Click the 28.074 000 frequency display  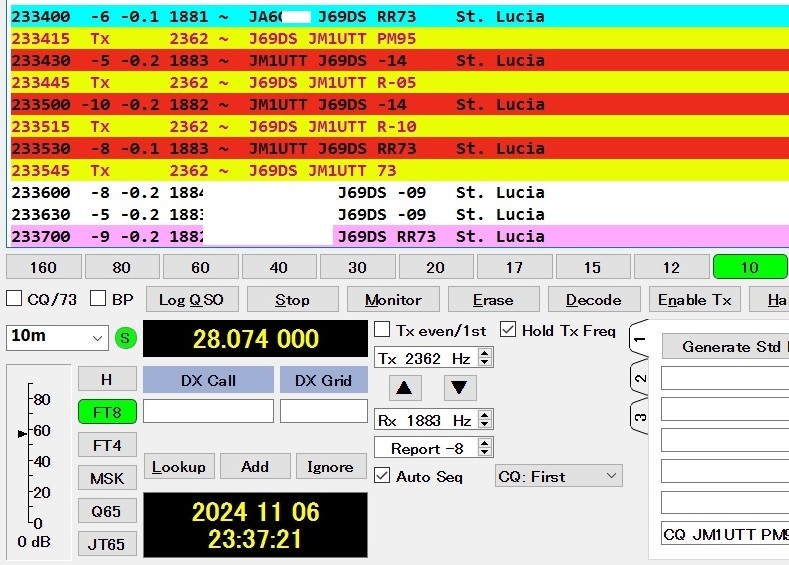[x=256, y=339]
